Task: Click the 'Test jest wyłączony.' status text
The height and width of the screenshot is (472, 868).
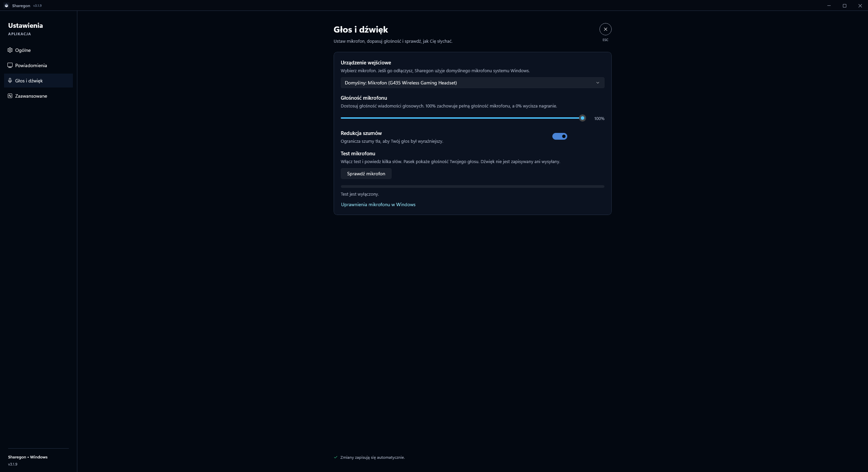Action: pyautogui.click(x=360, y=194)
